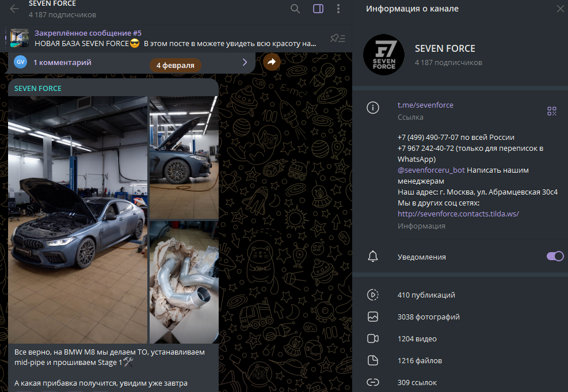Open the large BMW M8 photo
The image size is (568, 392).
pyautogui.click(x=78, y=219)
